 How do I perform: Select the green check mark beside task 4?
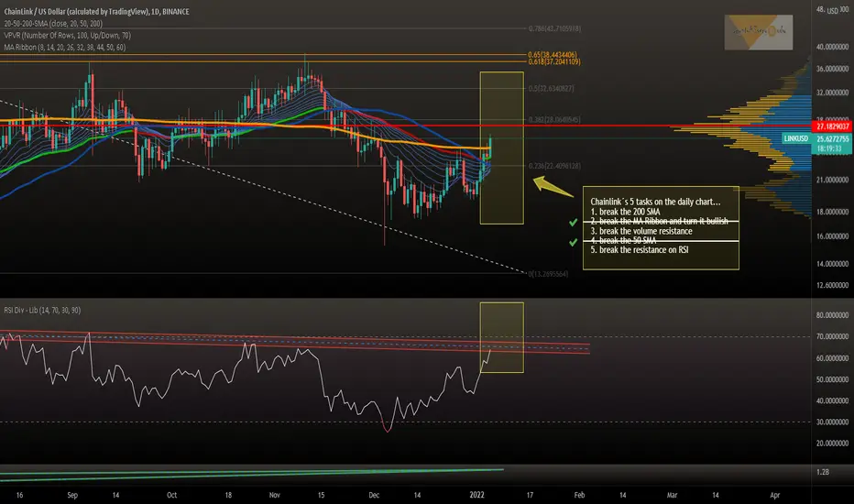(x=573, y=242)
